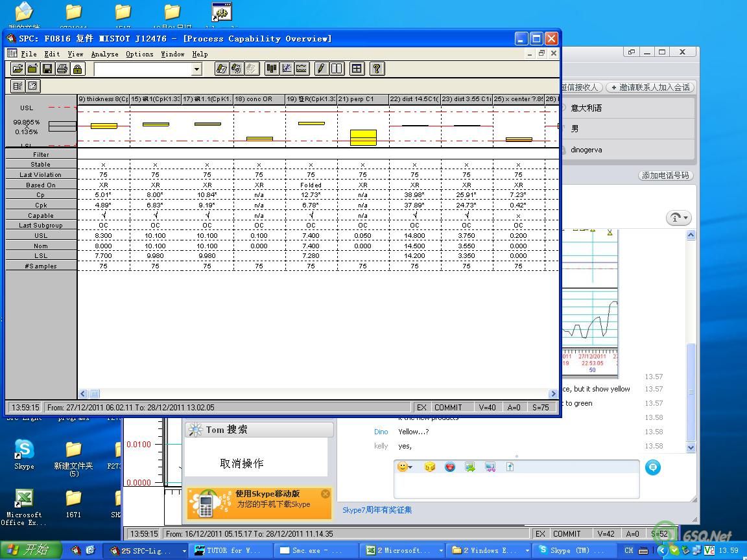Click the Open file icon in the SPC toolbar
Viewport: 747px width, 560px height.
click(x=18, y=69)
